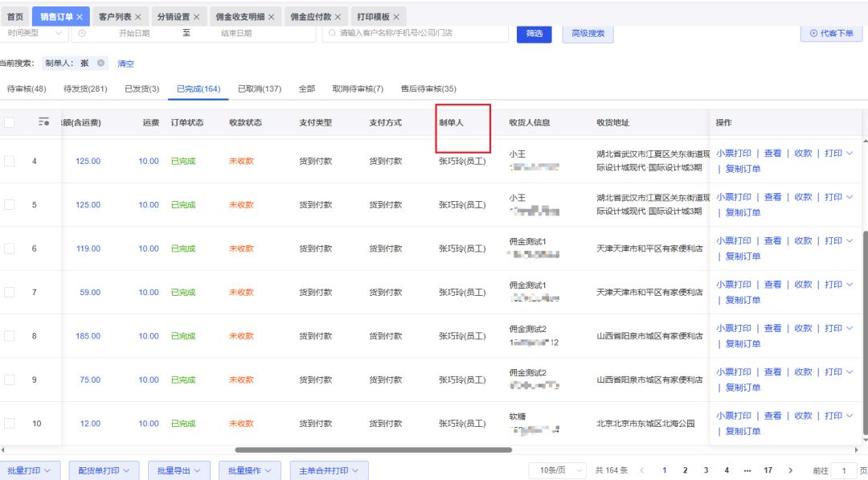Image resolution: width=868 pixels, height=480 pixels.
Task: Click 查看 in row 8
Action: (x=773, y=328)
